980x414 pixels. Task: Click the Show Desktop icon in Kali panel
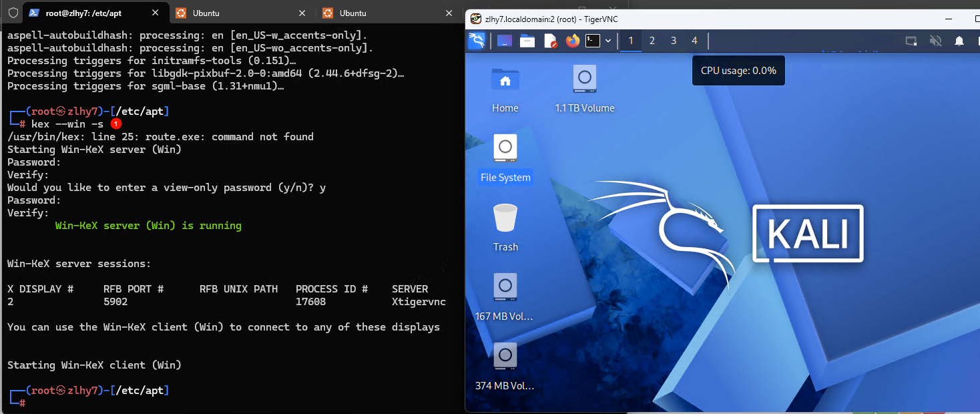(x=505, y=41)
